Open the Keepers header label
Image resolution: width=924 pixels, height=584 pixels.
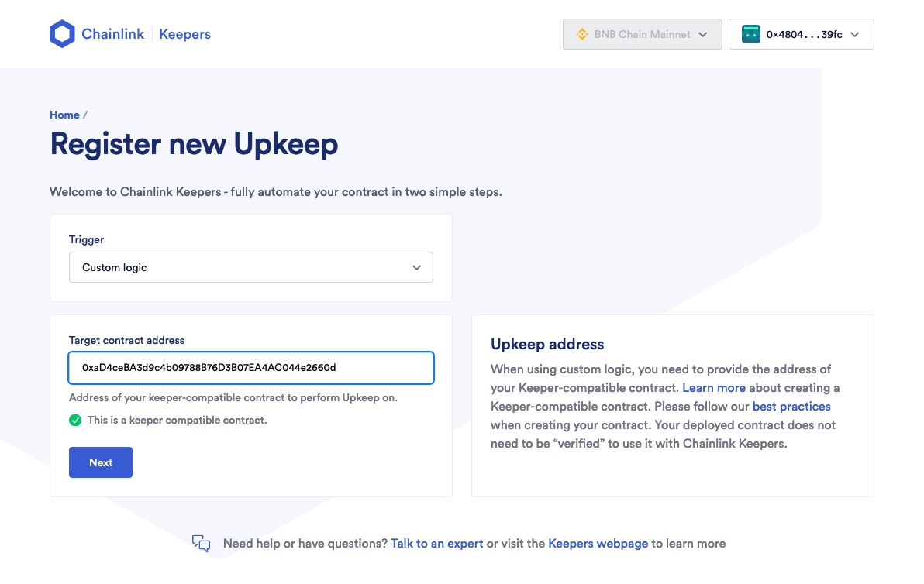point(184,34)
